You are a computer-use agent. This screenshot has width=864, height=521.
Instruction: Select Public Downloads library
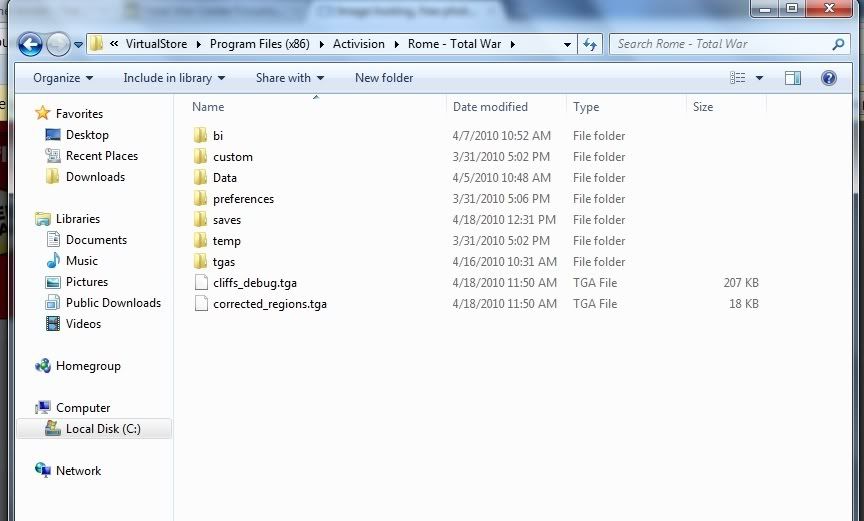point(113,303)
